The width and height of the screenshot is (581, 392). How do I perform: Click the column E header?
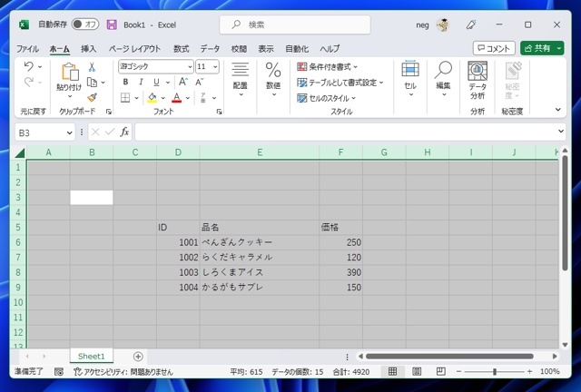[260, 152]
